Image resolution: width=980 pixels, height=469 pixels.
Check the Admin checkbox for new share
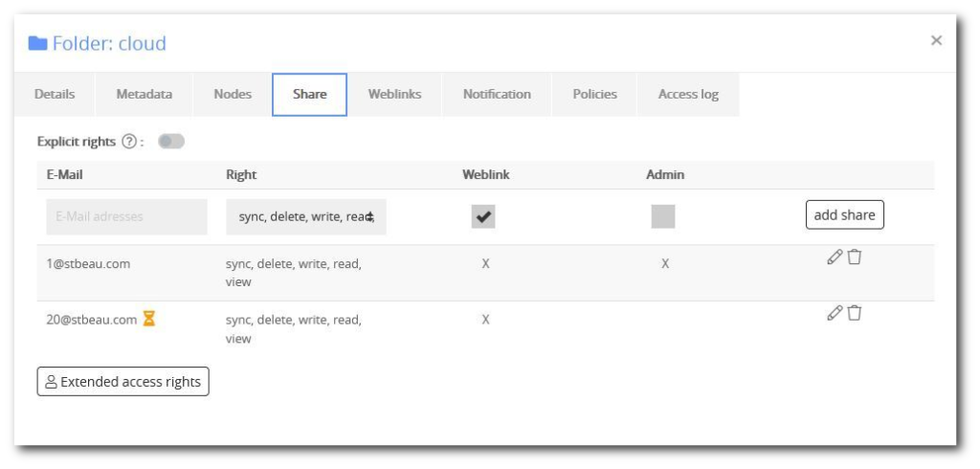point(663,216)
